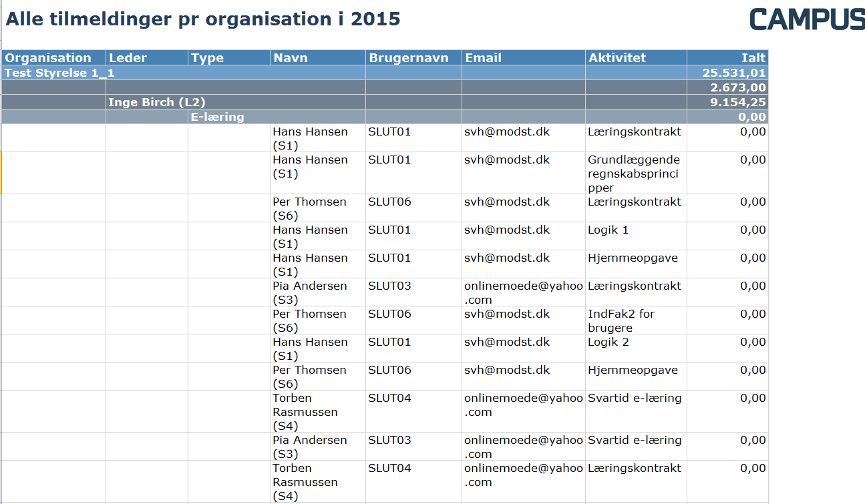Select the Inge Birch (L2) leader row
Viewport: 865px width, 504px height.
(385, 102)
